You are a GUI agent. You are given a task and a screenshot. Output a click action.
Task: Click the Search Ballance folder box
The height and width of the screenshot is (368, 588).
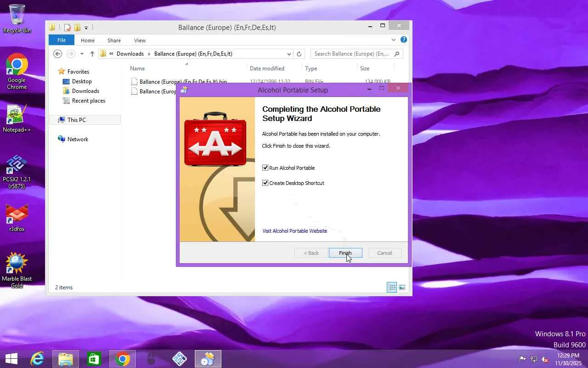[356, 54]
